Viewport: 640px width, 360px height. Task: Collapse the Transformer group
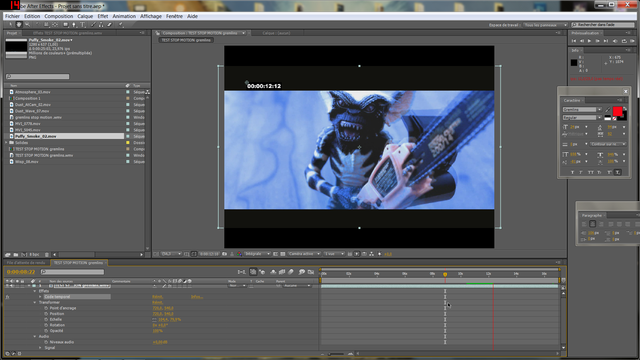(x=35, y=302)
